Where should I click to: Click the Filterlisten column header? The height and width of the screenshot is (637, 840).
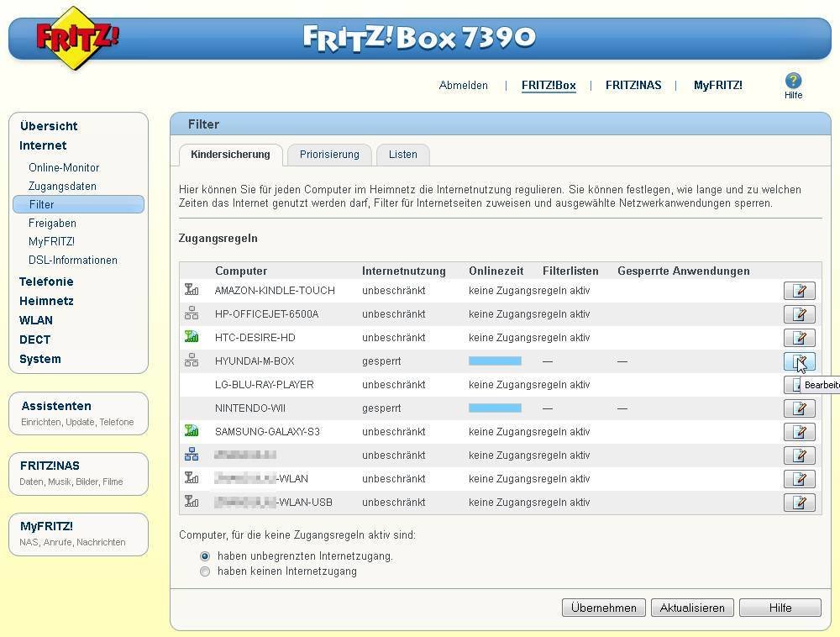tap(570, 271)
